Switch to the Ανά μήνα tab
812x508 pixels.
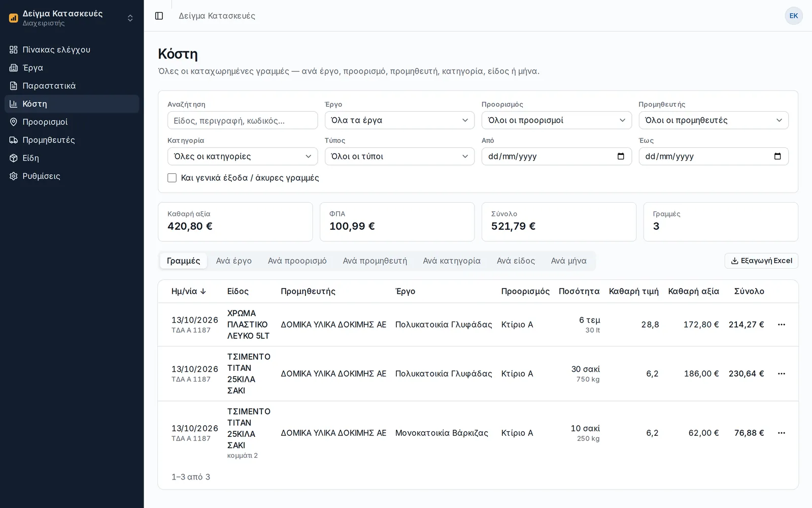coord(569,261)
